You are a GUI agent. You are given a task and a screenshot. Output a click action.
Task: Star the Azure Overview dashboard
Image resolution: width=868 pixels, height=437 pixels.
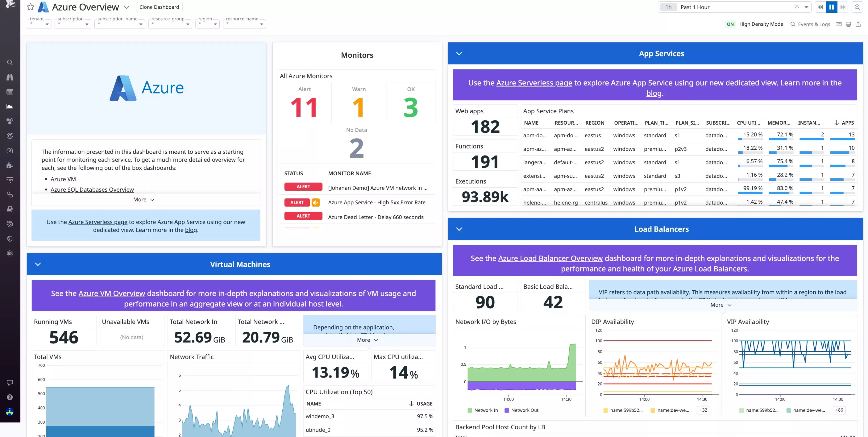pos(30,7)
